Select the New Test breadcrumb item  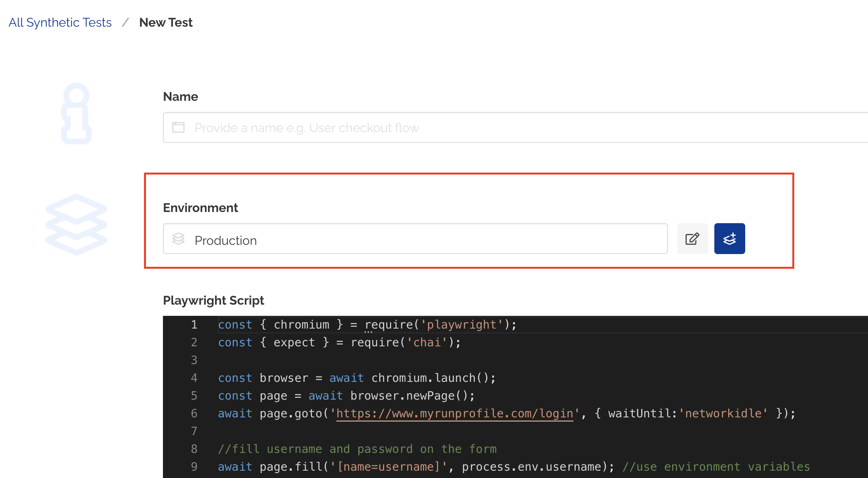[x=166, y=22]
